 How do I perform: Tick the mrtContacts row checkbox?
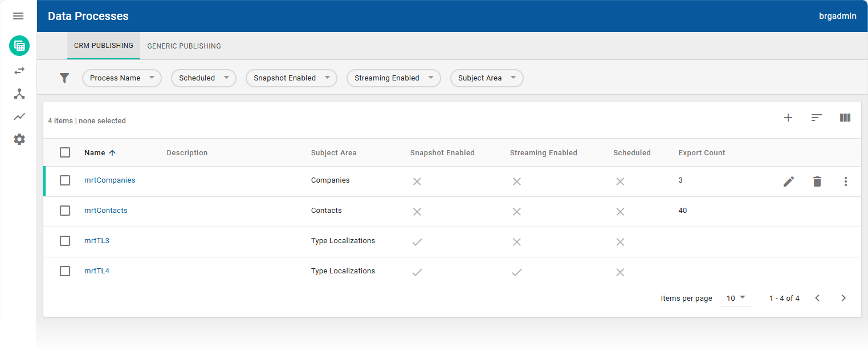tap(65, 211)
